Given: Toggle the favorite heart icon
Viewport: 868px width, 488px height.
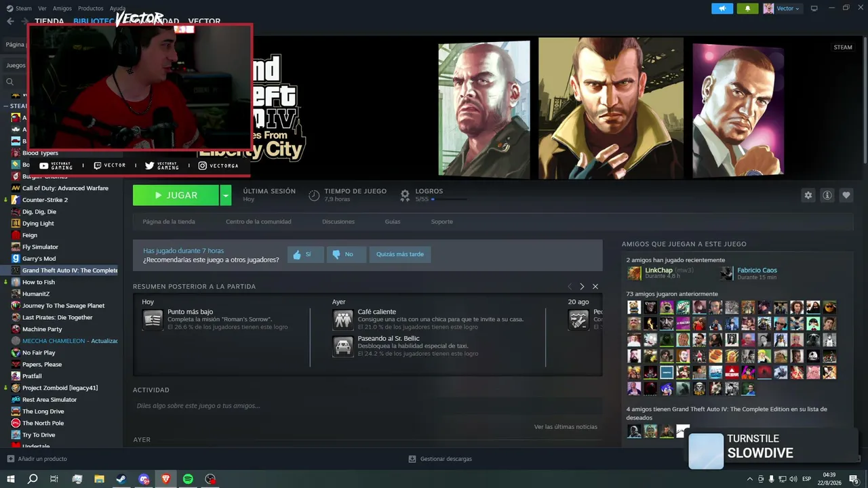Looking at the screenshot, I should click(846, 195).
